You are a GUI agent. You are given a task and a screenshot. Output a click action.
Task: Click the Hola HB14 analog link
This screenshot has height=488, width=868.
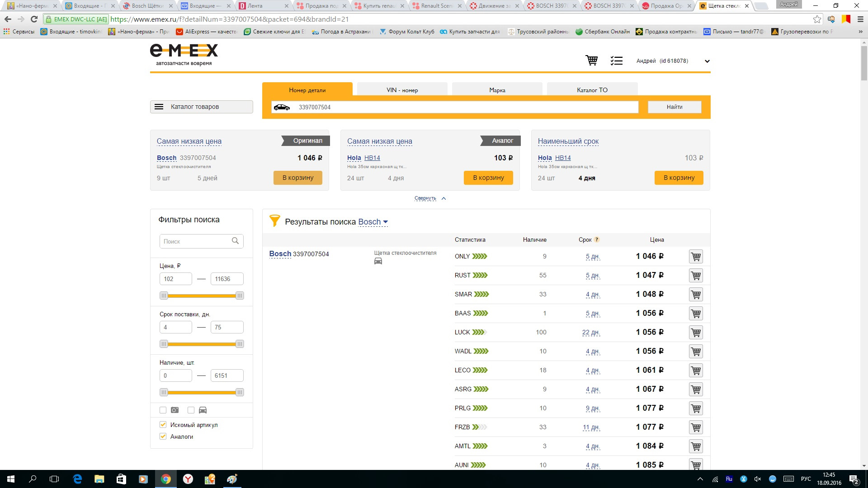pos(372,158)
